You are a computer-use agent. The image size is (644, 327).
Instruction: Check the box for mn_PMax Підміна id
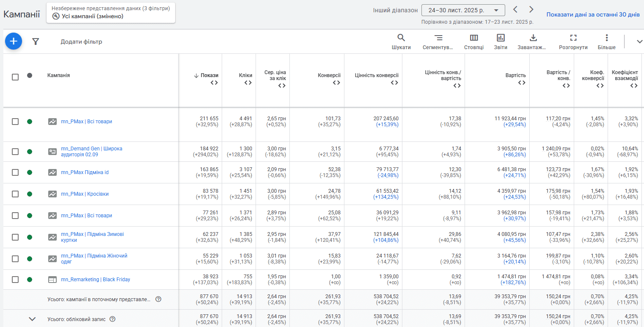click(x=15, y=172)
